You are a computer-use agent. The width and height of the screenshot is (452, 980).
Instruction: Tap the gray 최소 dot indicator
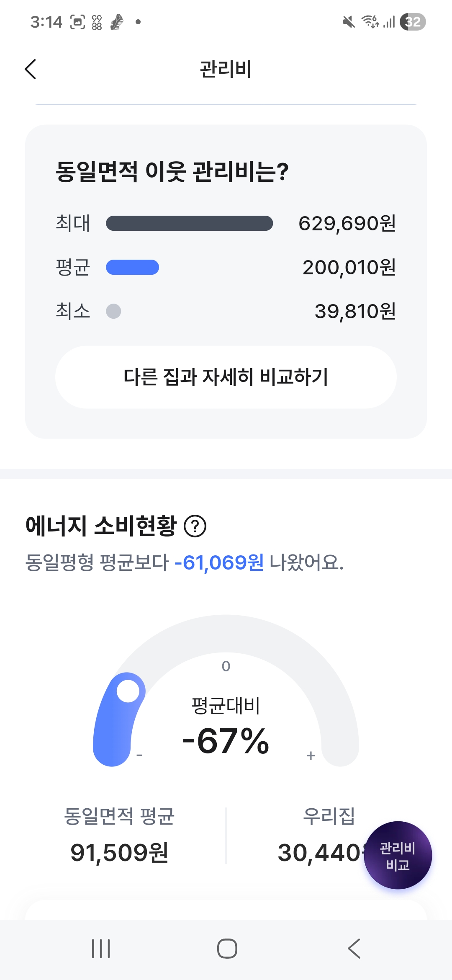[113, 311]
